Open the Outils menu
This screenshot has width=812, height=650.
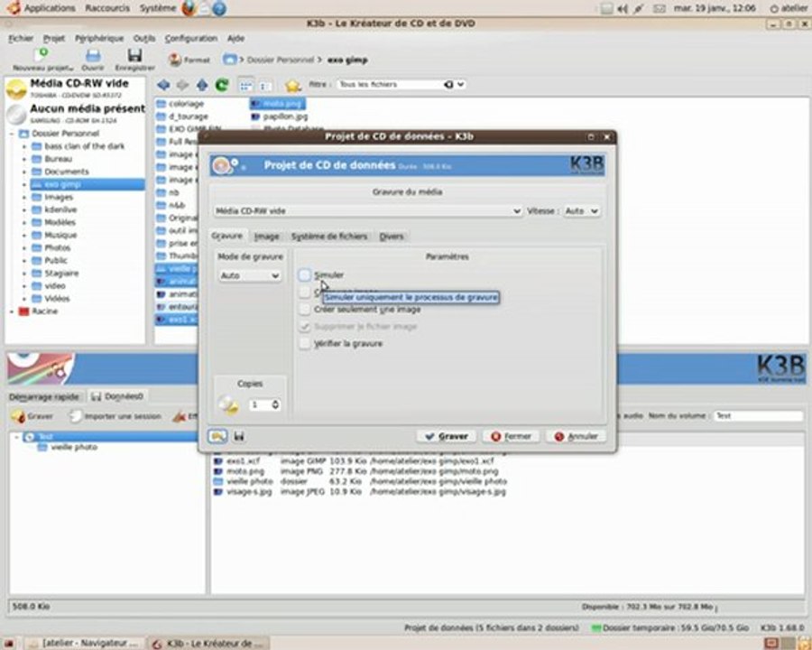coord(144,38)
